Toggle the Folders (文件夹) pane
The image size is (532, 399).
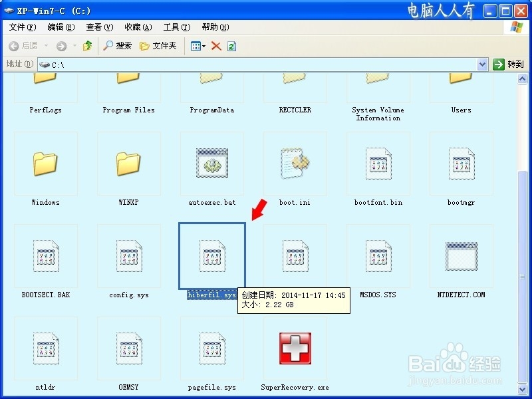pyautogui.click(x=158, y=46)
